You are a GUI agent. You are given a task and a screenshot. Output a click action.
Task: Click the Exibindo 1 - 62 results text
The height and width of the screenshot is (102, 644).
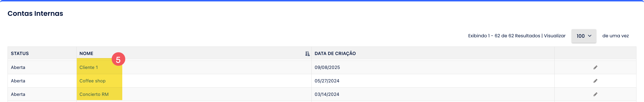pos(504,36)
